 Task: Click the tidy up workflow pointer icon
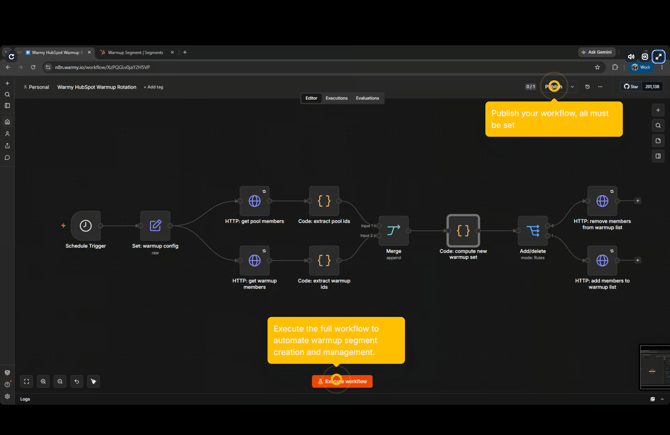(94, 381)
